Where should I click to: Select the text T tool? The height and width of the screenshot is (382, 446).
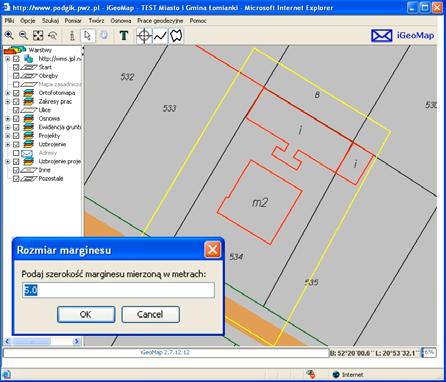click(124, 35)
